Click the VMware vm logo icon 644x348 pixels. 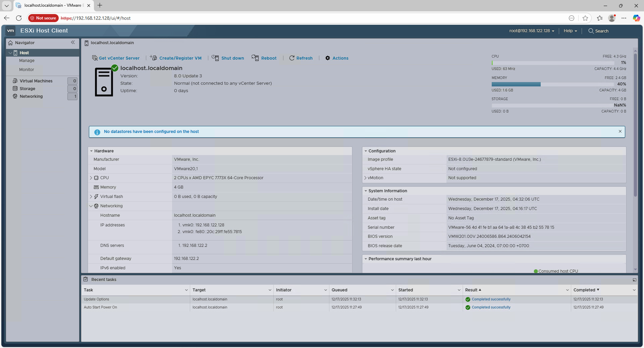click(x=11, y=31)
